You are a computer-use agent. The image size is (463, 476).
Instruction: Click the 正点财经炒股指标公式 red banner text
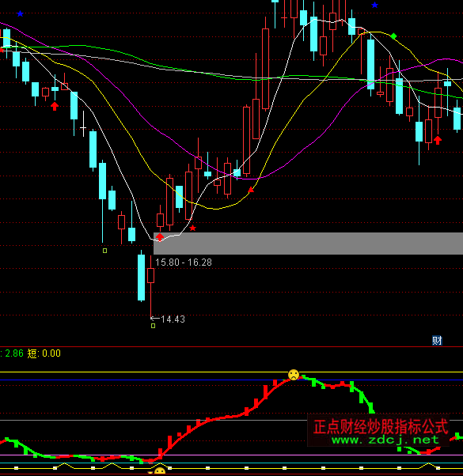381,426
